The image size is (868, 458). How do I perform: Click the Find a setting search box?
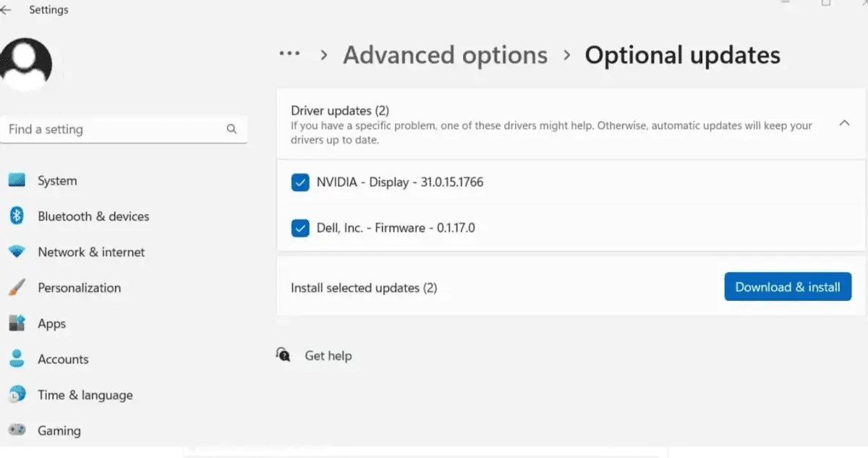pos(116,130)
